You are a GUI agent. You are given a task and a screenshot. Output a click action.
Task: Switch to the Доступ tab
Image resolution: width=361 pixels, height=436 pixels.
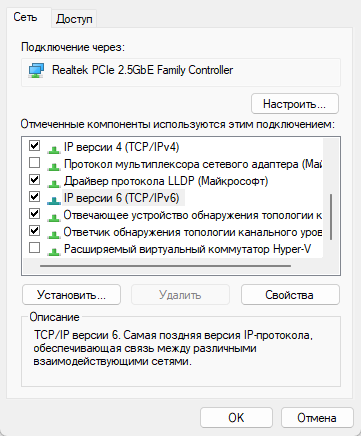pos(74,19)
